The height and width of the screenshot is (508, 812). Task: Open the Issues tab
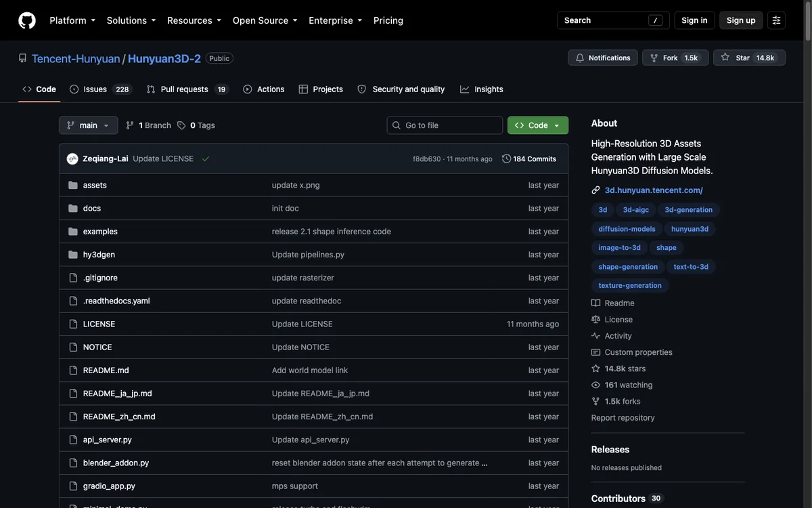coord(99,89)
